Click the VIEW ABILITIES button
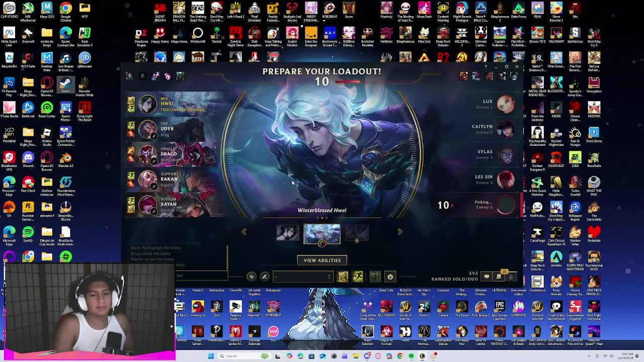This screenshot has width=644, height=362. (x=322, y=260)
